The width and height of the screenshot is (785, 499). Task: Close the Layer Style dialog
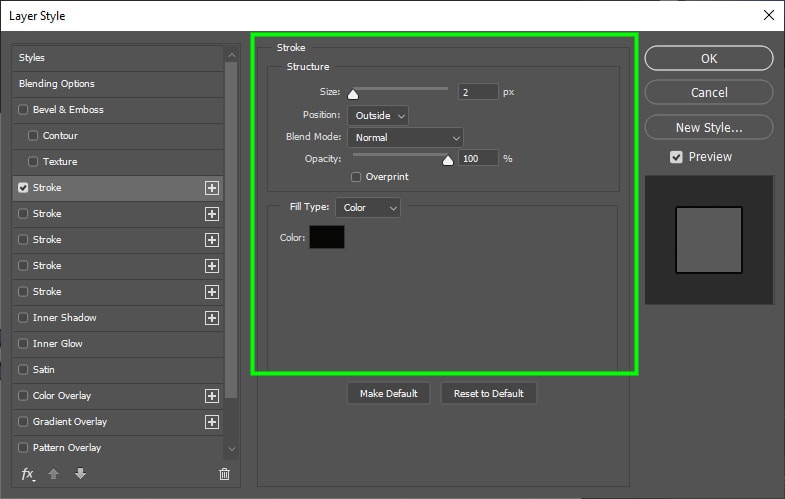pyautogui.click(x=769, y=15)
